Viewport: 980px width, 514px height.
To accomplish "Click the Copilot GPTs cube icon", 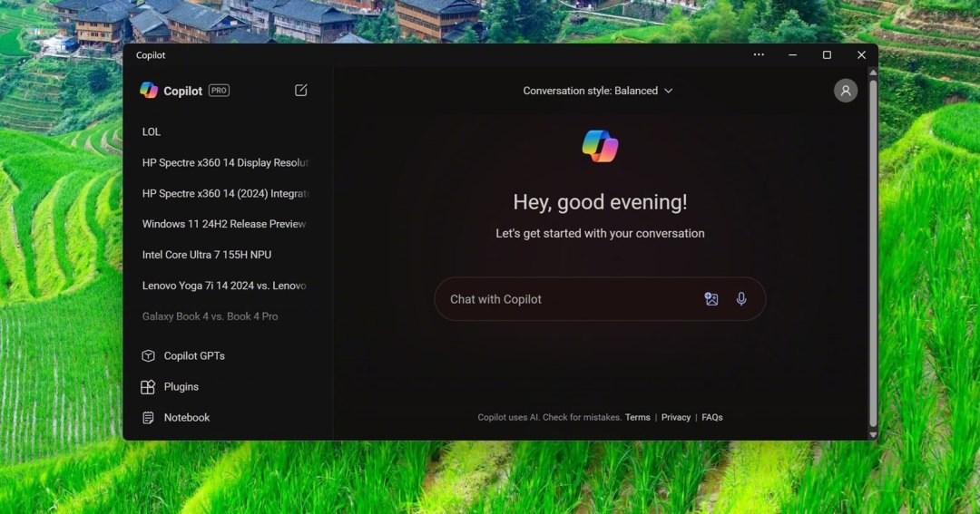I will point(148,356).
